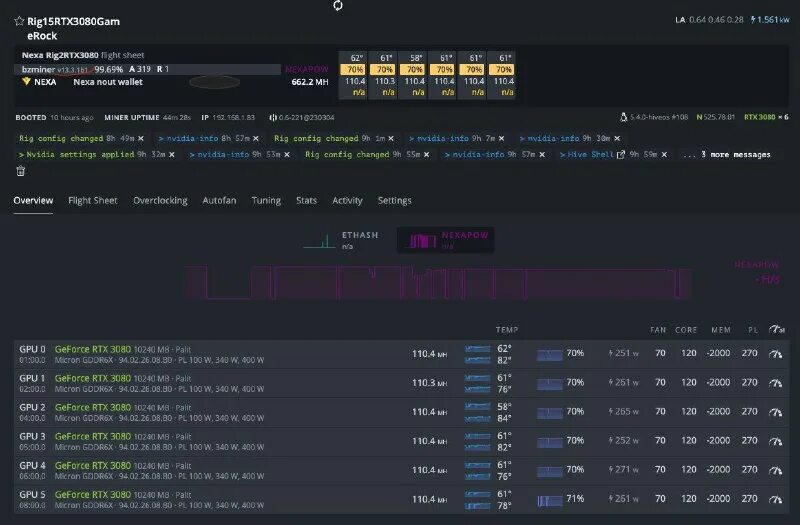Click Nvidia driver version N 525.78.01
The height and width of the screenshot is (525, 800).
716,117
